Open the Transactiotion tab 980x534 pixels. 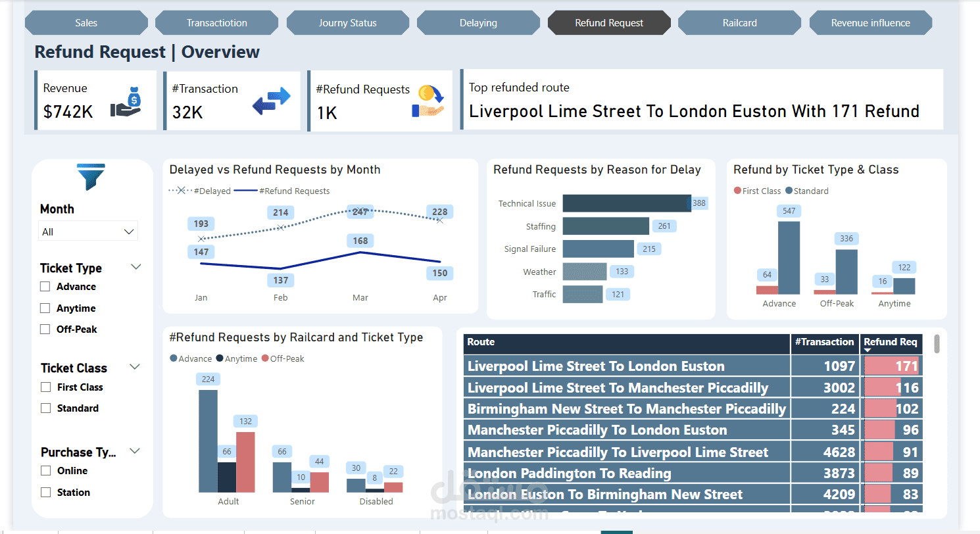point(217,23)
